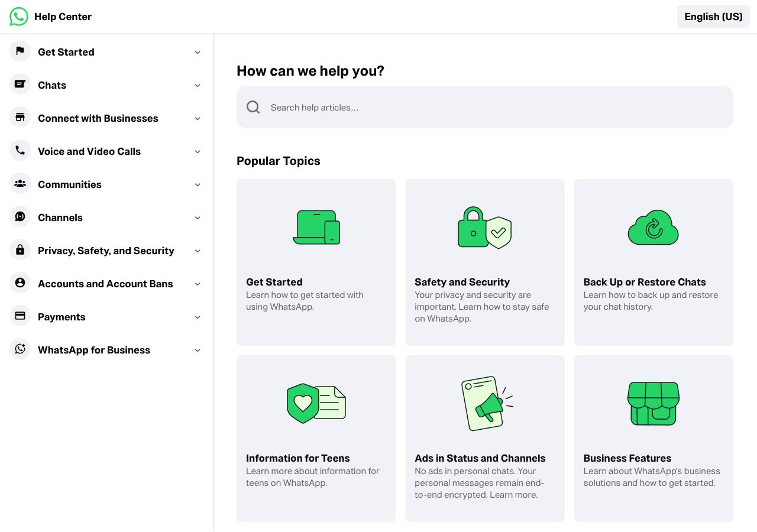This screenshot has width=757, height=532.
Task: Select Accounts and Account Bans in sidebar
Action: 105,284
